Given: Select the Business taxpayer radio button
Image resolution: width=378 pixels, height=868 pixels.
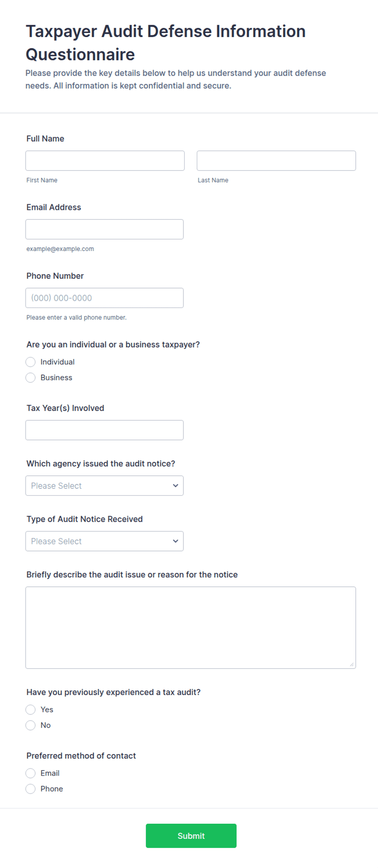Looking at the screenshot, I should point(30,378).
